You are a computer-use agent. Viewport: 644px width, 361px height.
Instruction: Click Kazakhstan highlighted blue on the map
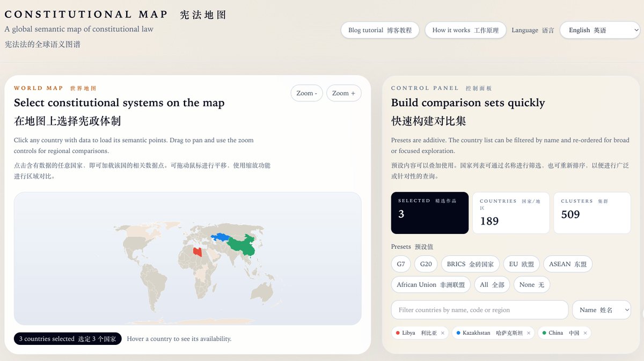click(x=220, y=237)
